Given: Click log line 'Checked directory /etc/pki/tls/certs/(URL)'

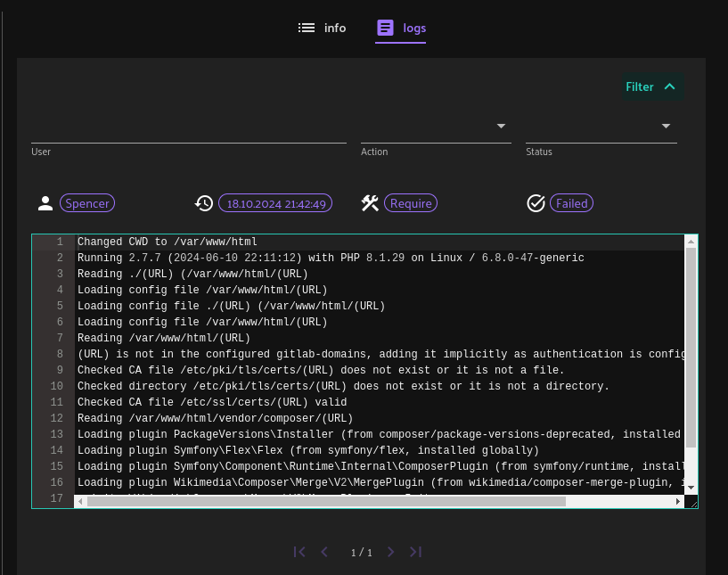Looking at the screenshot, I should click(343, 386).
